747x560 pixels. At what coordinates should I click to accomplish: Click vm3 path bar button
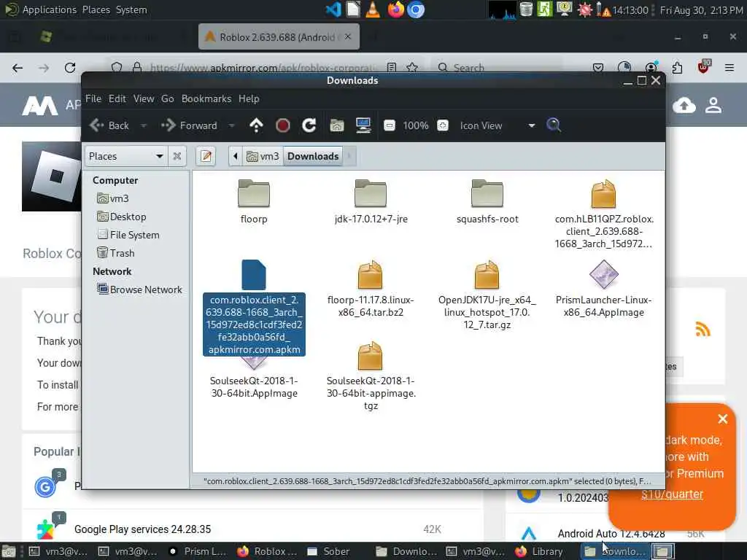[263, 156]
